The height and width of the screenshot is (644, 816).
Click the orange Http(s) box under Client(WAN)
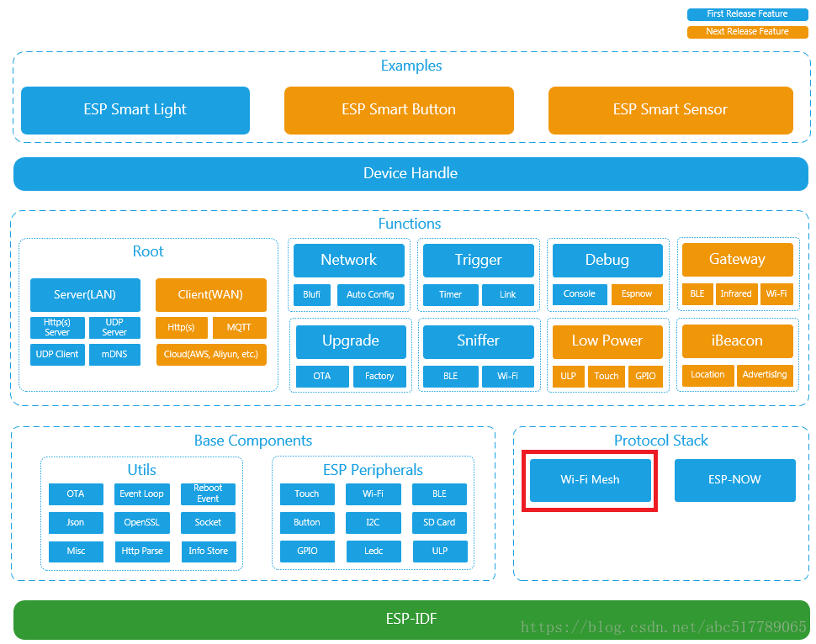pyautogui.click(x=181, y=328)
